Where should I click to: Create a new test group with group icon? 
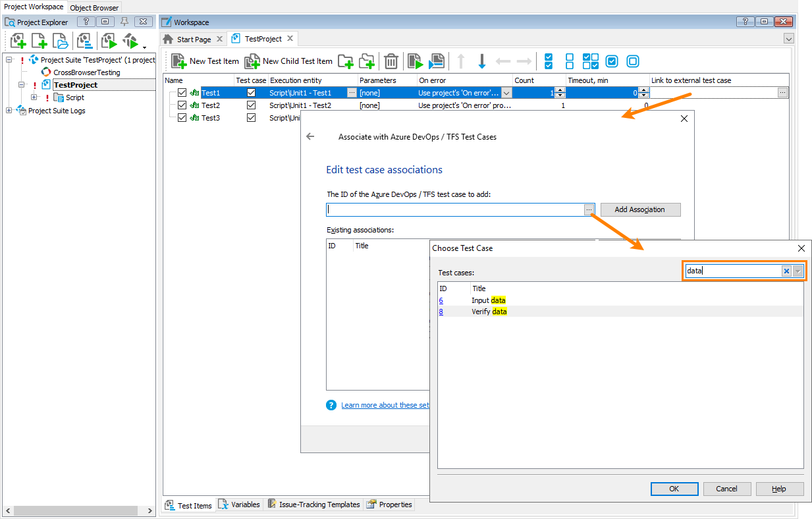[x=345, y=61]
